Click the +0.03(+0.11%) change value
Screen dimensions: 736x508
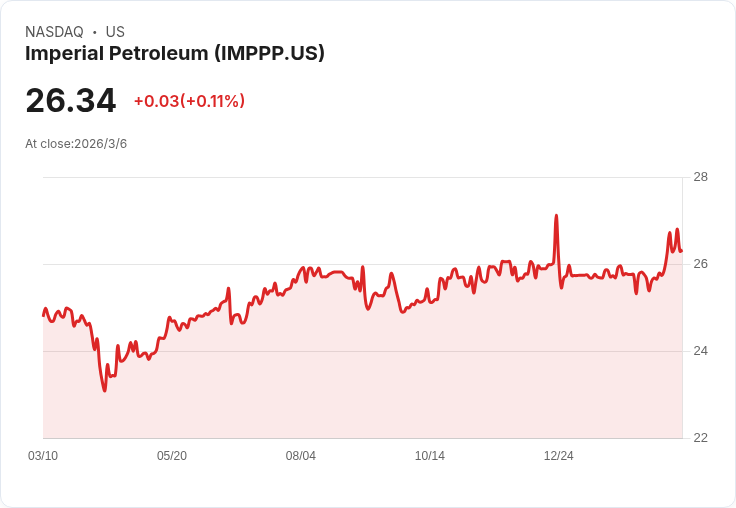pyautogui.click(x=189, y=101)
